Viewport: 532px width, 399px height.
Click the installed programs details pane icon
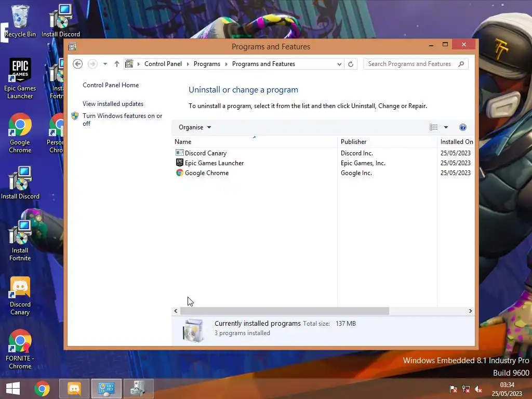[x=193, y=330]
